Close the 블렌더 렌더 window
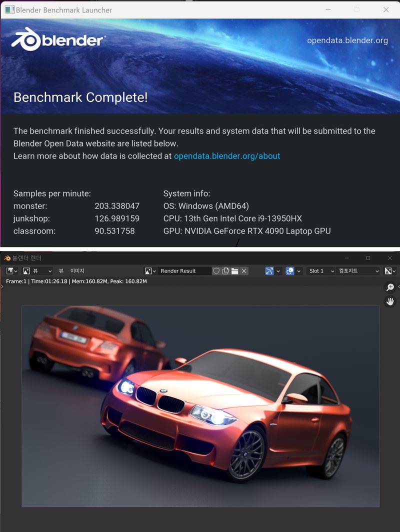 (390, 258)
